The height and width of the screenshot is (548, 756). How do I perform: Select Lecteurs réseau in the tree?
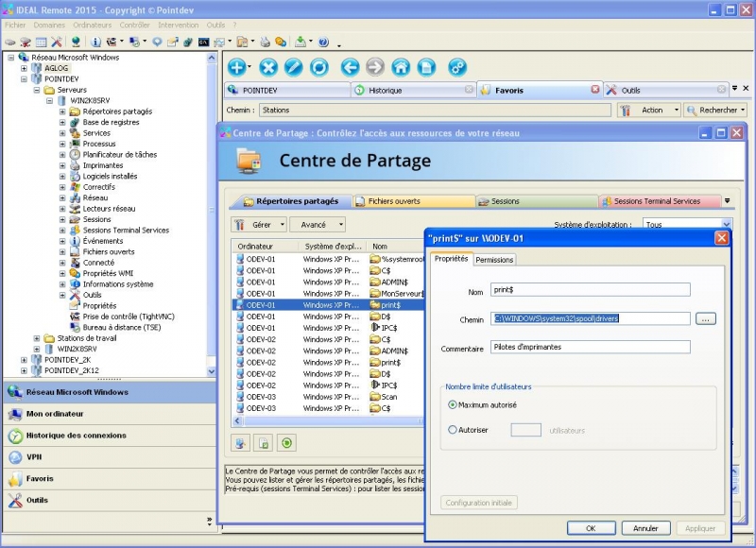click(x=109, y=209)
